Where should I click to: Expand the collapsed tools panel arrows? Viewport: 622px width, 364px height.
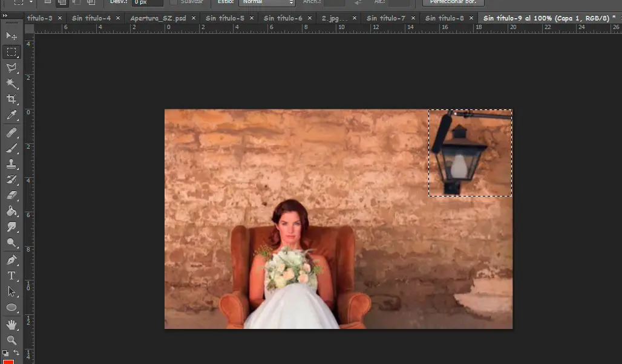pyautogui.click(x=5, y=16)
